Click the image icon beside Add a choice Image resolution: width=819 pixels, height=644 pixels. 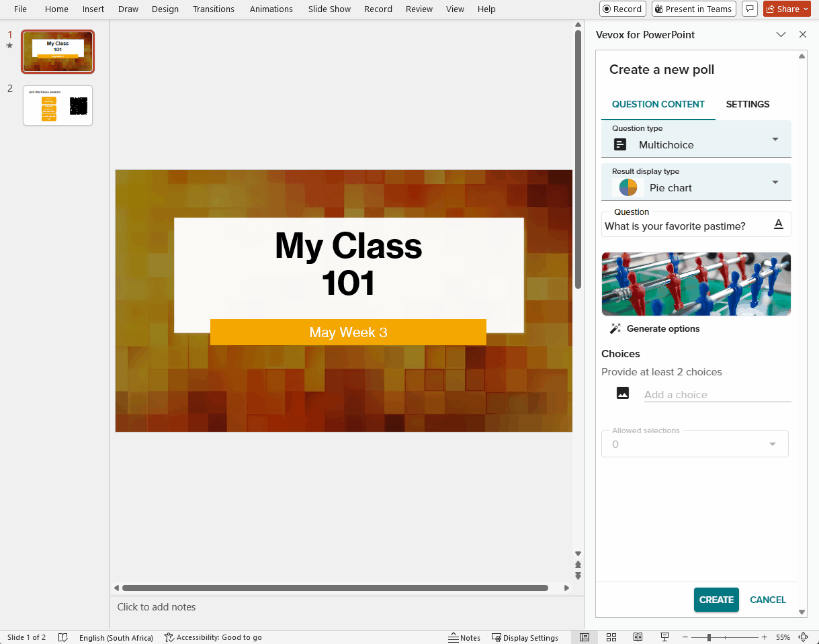coord(623,394)
